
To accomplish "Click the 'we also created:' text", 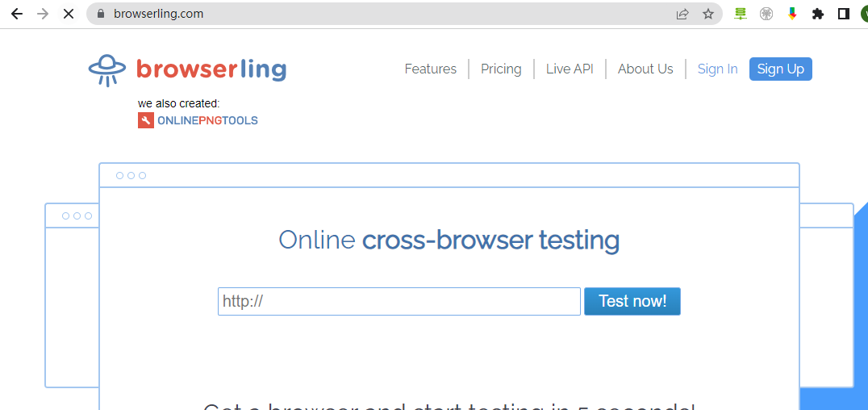I will pyautogui.click(x=179, y=103).
